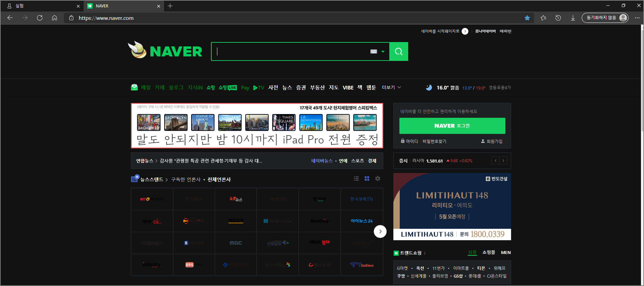Switch newsstand to list view icon

click(356, 179)
